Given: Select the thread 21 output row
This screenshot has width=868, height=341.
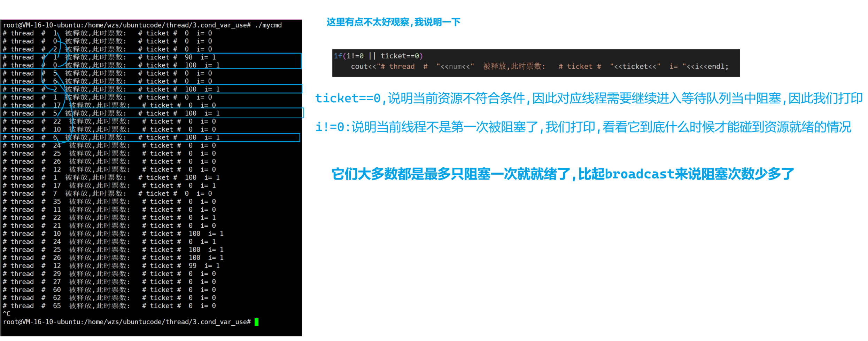Looking at the screenshot, I should (x=109, y=226).
